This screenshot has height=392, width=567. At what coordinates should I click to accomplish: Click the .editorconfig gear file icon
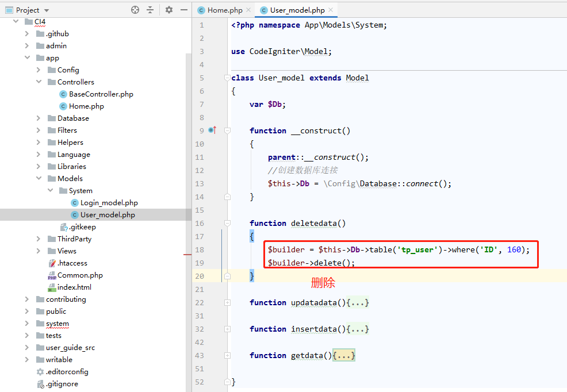[40, 372]
